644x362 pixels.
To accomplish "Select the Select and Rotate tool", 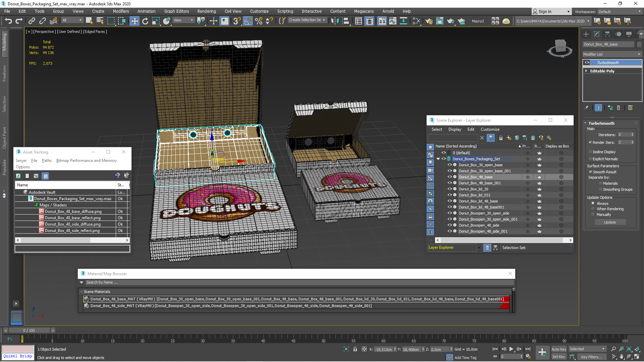I will coord(145,21).
